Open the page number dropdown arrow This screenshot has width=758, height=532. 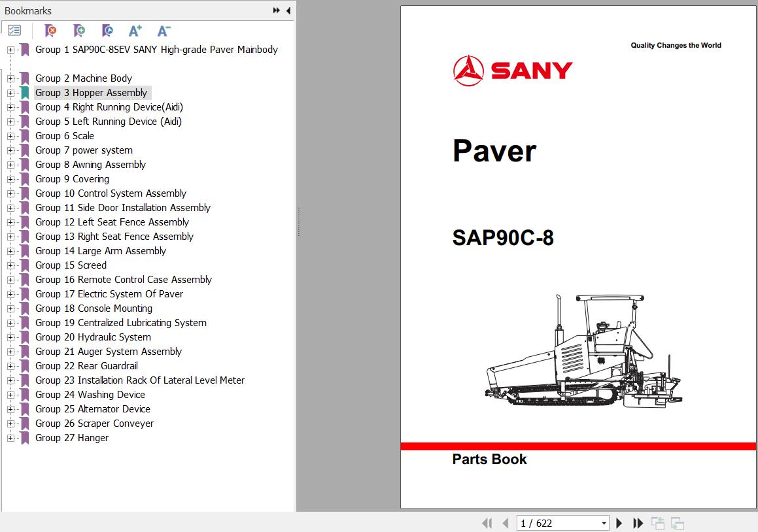pyautogui.click(x=604, y=524)
